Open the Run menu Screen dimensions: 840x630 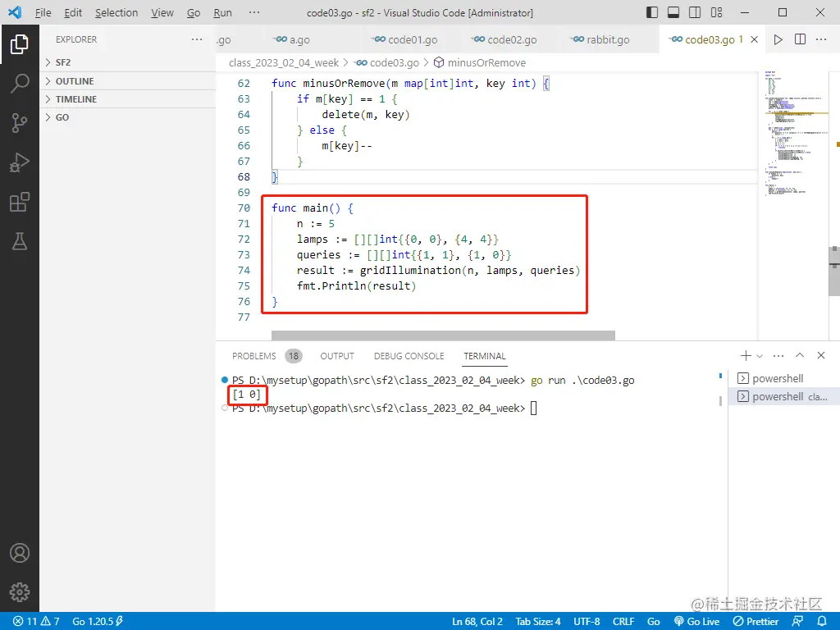[222, 12]
